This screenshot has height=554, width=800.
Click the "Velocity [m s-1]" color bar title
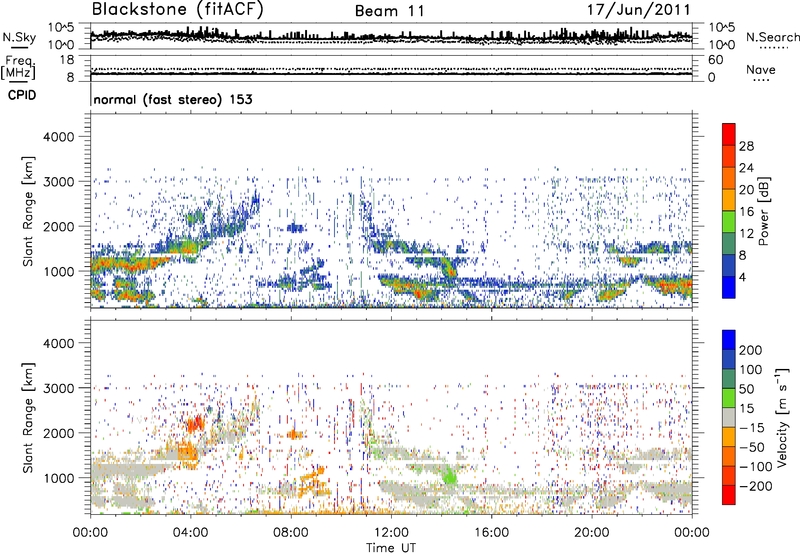tap(781, 417)
